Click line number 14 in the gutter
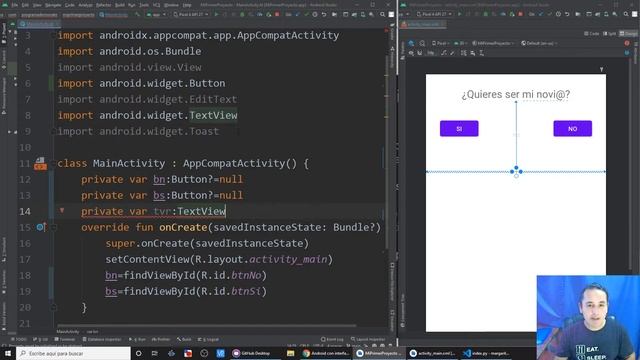The width and height of the screenshot is (640, 360). click(x=24, y=211)
